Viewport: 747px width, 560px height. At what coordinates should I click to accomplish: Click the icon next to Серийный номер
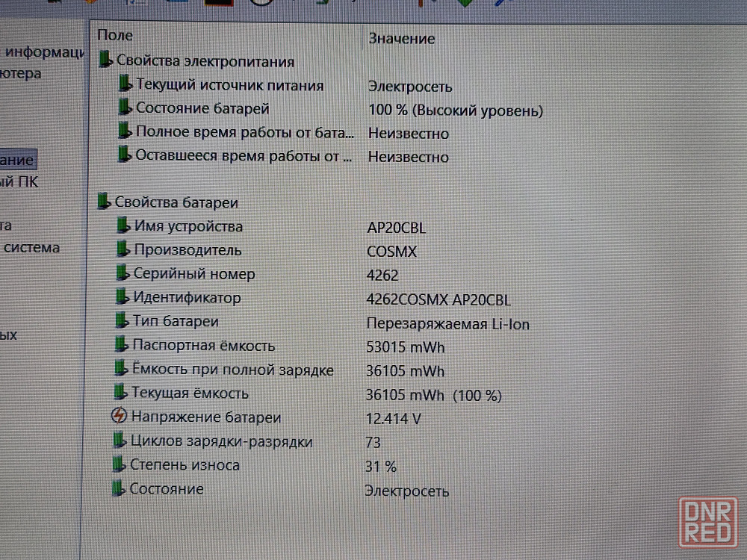pos(123,273)
